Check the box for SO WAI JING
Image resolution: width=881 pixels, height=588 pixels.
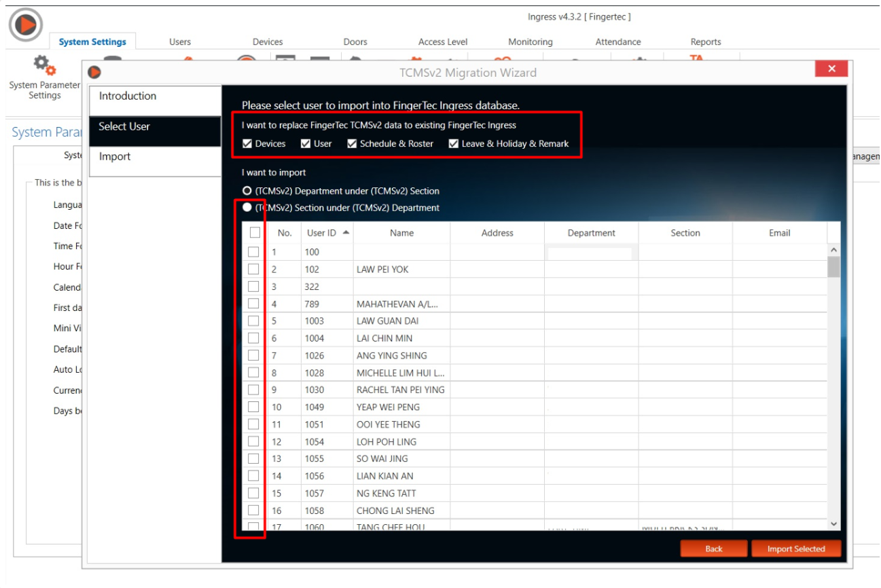click(x=253, y=458)
